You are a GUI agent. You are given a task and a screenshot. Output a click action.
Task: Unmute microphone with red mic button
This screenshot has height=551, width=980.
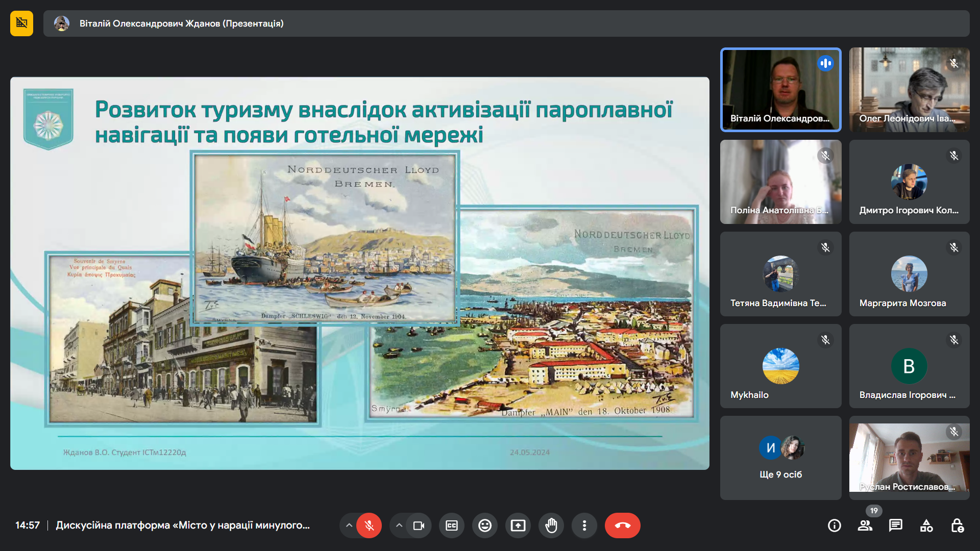pos(369,525)
